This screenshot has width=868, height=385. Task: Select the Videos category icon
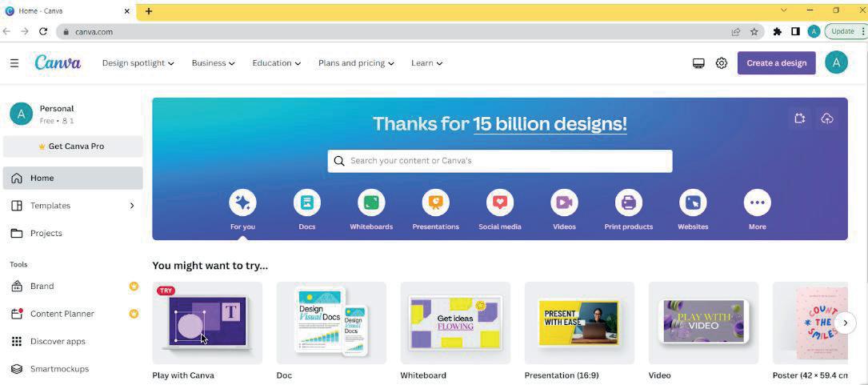pyautogui.click(x=564, y=203)
